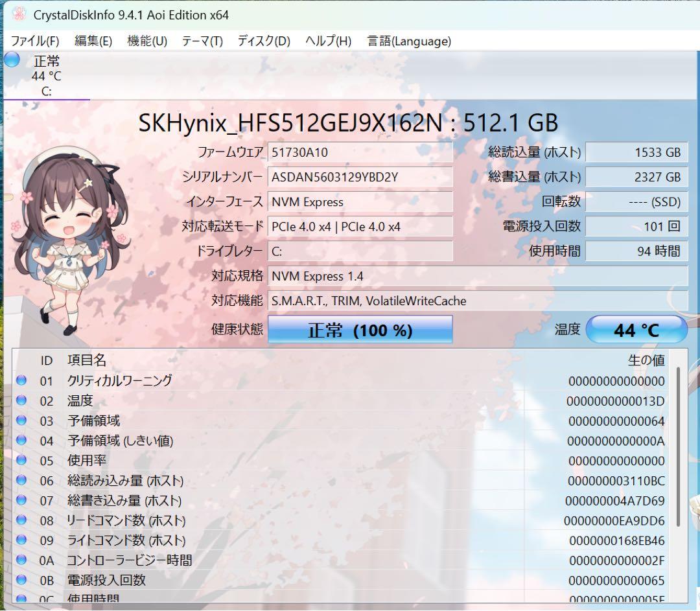Click the シリアルナンバー value field

tap(360, 177)
